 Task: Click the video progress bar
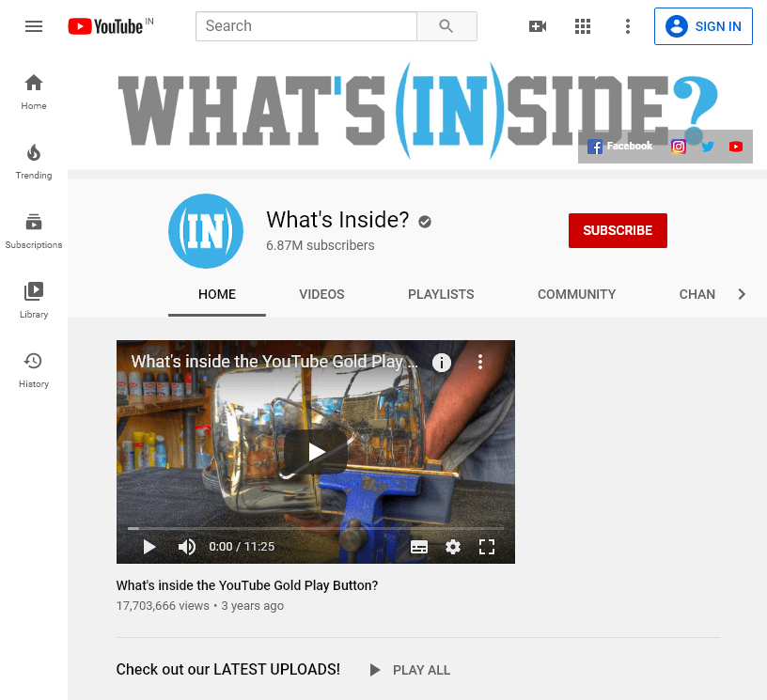click(316, 528)
